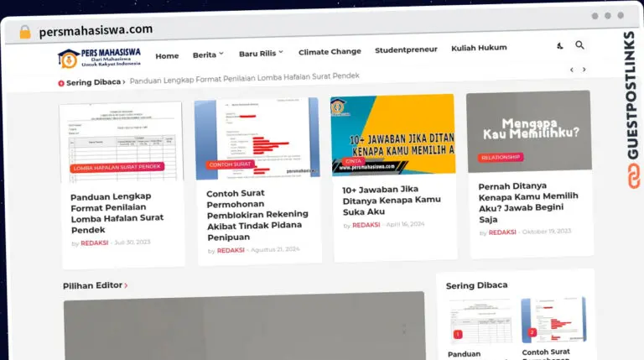Viewport: 644px width, 360px height.
Task: Click the Cinta category tag
Action: tap(353, 161)
